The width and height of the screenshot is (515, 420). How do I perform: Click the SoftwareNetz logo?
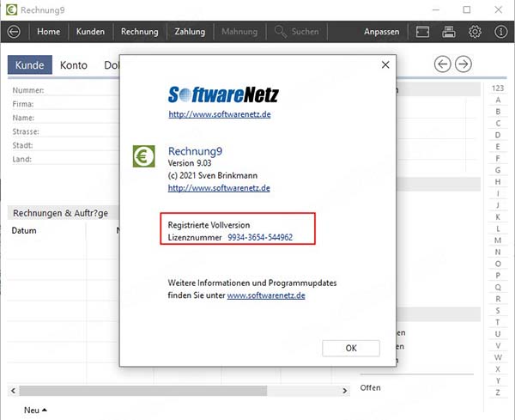pos(223,94)
